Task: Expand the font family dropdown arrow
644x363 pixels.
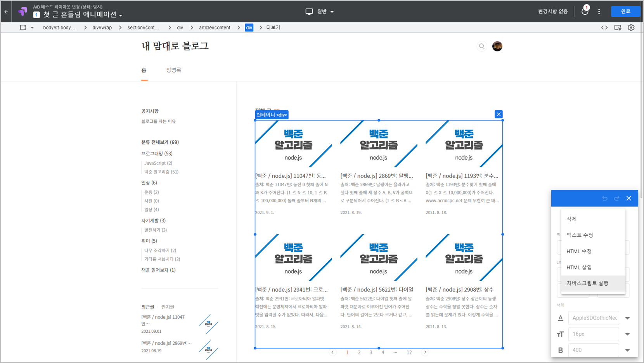Action: 627,318
